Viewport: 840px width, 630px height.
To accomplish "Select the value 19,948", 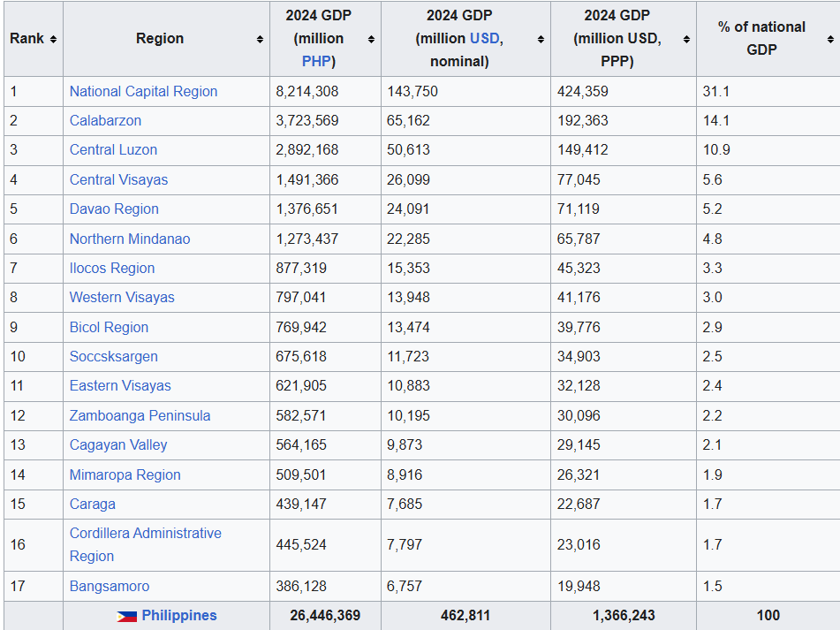I will pyautogui.click(x=578, y=586).
